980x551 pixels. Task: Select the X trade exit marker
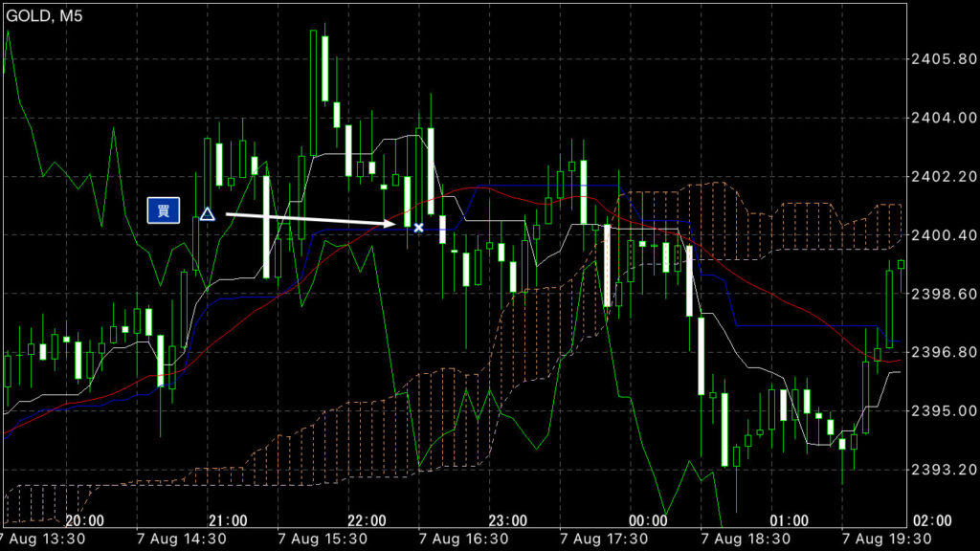[419, 228]
